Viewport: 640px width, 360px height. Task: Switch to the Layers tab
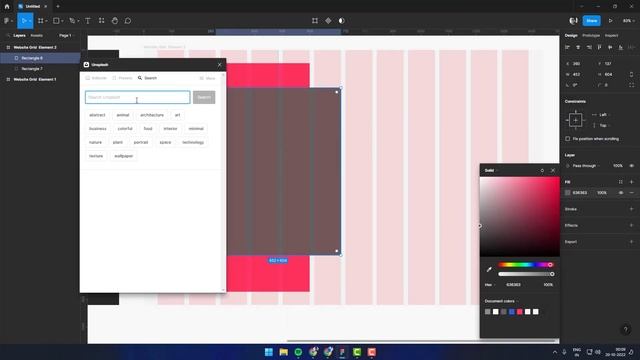point(19,36)
